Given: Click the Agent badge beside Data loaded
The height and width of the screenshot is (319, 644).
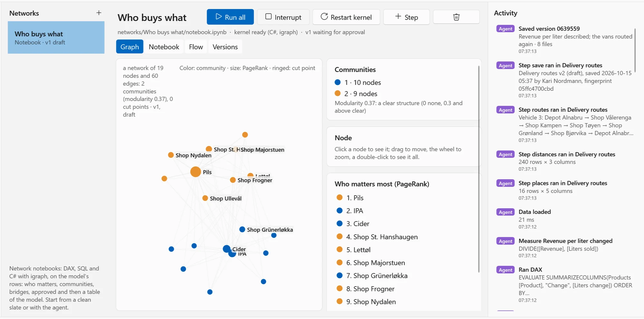Looking at the screenshot, I should [505, 212].
